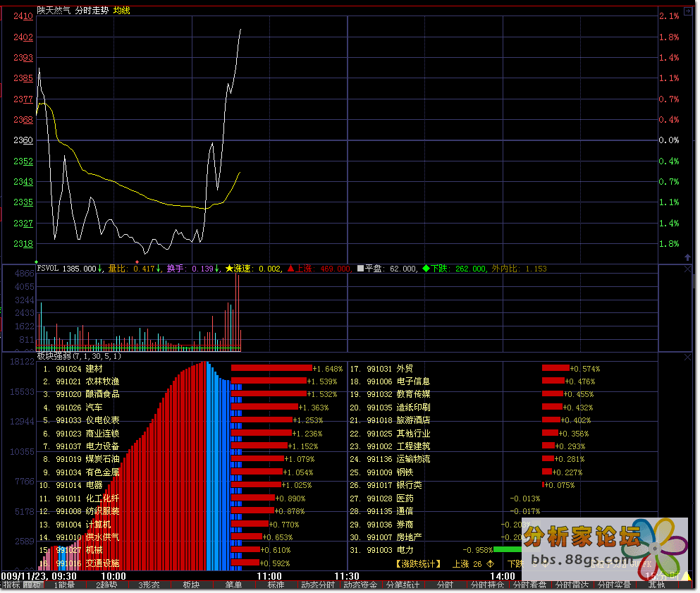Select sector row 991024 建材

click(x=73, y=369)
